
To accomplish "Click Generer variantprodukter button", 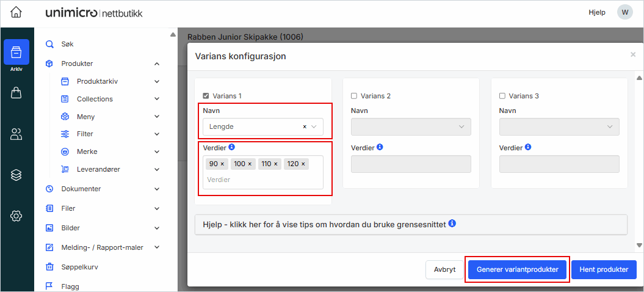I will 517,269.
